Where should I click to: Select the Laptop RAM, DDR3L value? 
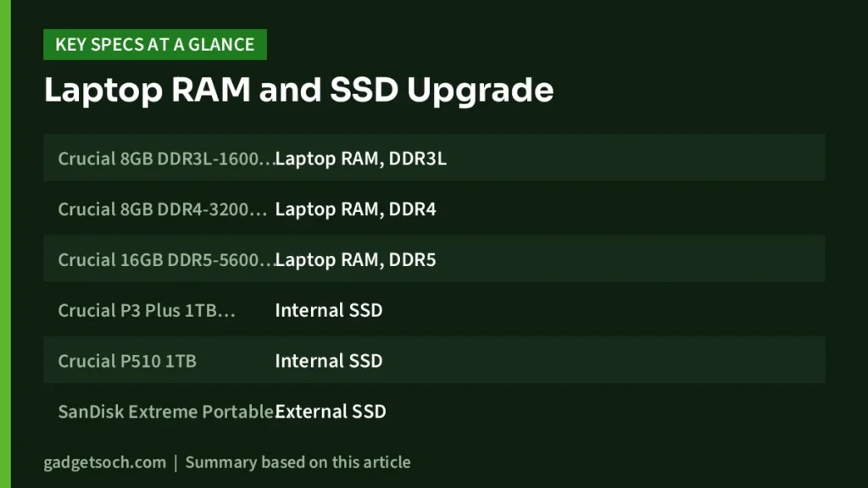pyautogui.click(x=361, y=158)
